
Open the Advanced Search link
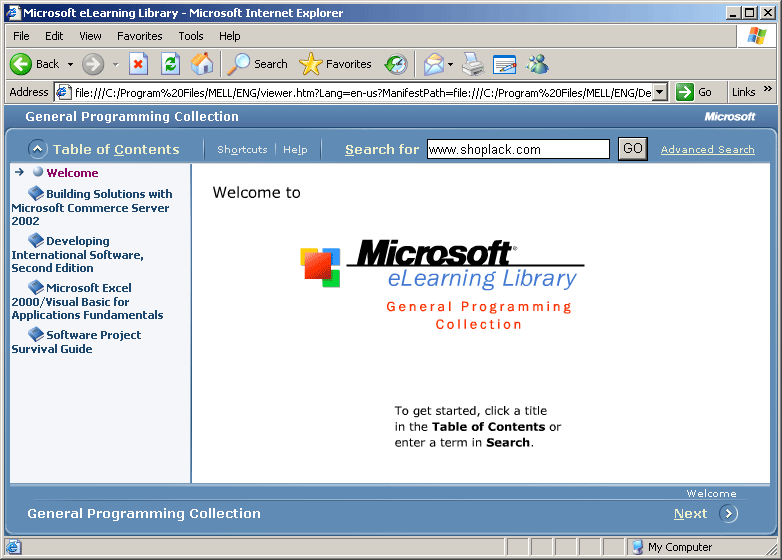click(x=707, y=150)
